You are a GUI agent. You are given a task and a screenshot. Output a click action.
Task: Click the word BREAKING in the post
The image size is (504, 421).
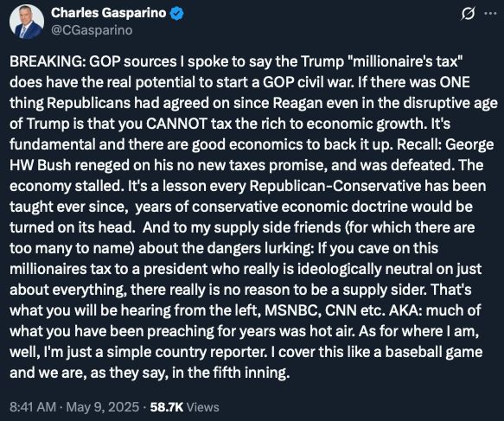(x=48, y=61)
